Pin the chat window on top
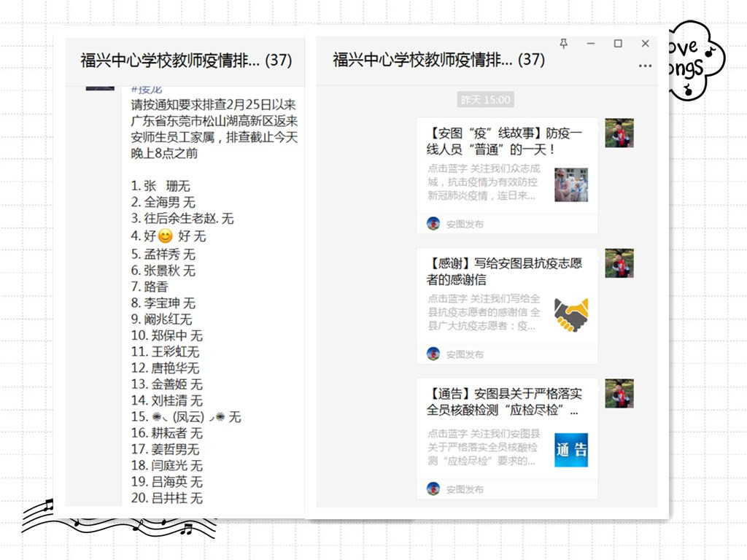This screenshot has height=560, width=747. coord(563,44)
